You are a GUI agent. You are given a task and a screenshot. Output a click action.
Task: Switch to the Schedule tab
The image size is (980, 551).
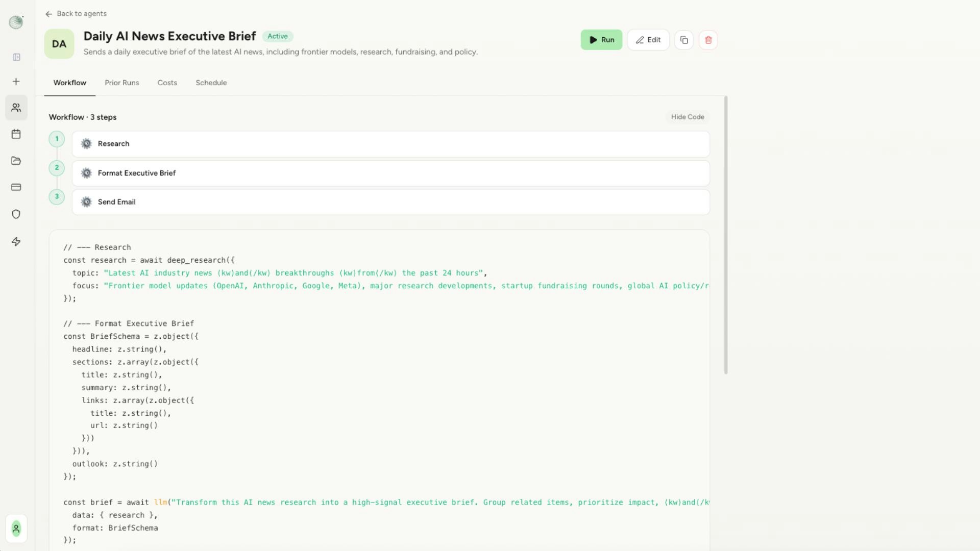(x=211, y=83)
